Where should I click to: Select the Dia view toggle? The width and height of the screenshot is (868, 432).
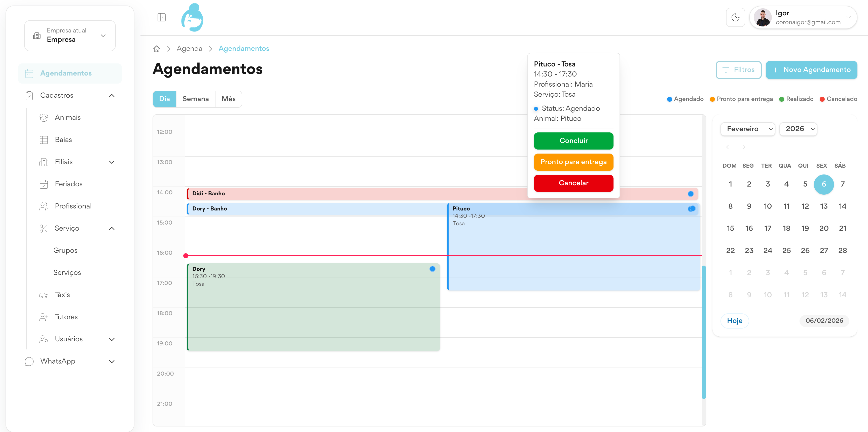click(x=164, y=99)
